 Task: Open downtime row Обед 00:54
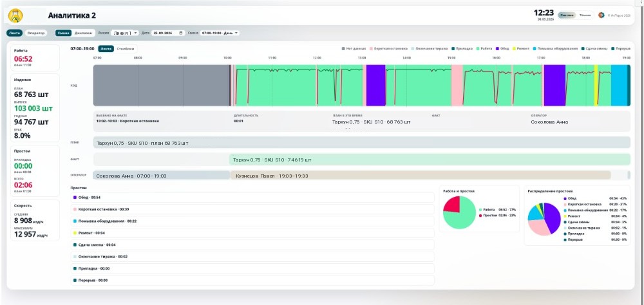(x=252, y=198)
